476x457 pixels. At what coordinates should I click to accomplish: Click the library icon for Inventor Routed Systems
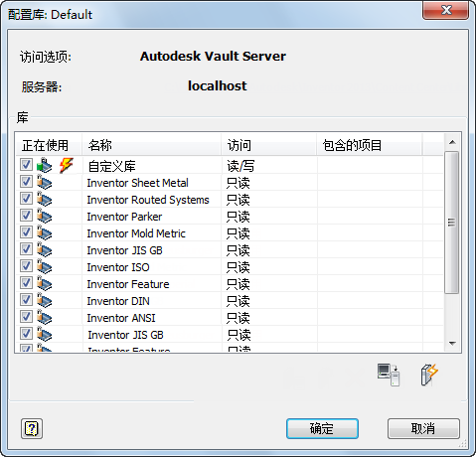click(x=45, y=199)
